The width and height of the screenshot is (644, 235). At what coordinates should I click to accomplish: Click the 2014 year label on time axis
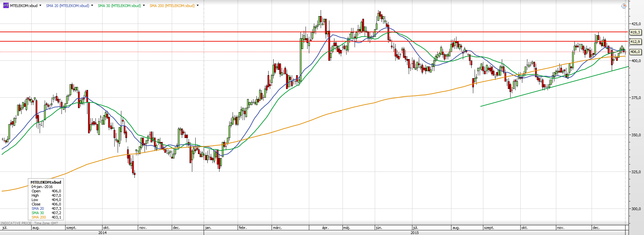[103, 232]
